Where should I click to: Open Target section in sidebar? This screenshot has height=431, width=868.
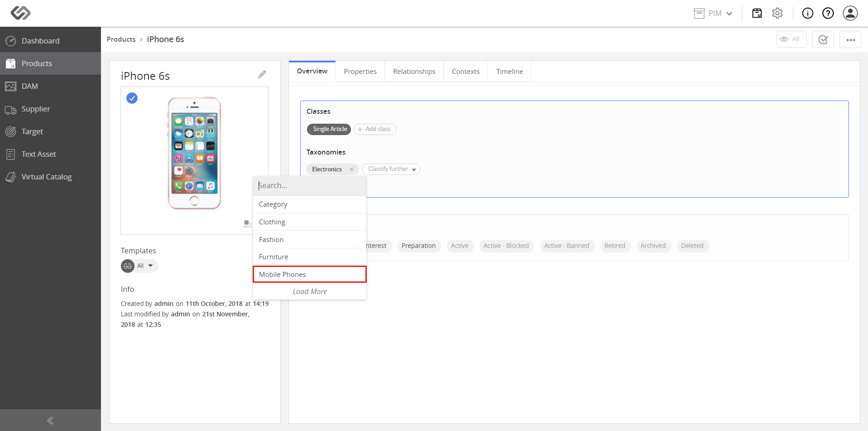pos(50,131)
